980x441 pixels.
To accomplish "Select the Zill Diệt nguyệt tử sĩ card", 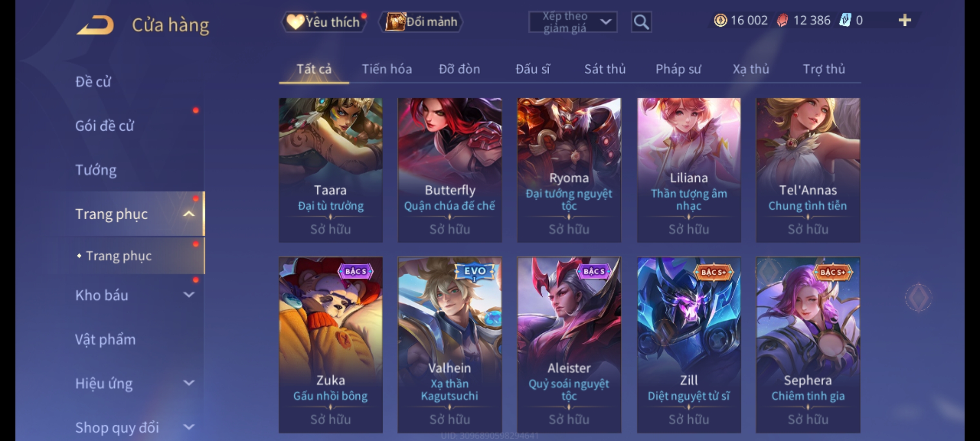I will pyautogui.click(x=689, y=345).
